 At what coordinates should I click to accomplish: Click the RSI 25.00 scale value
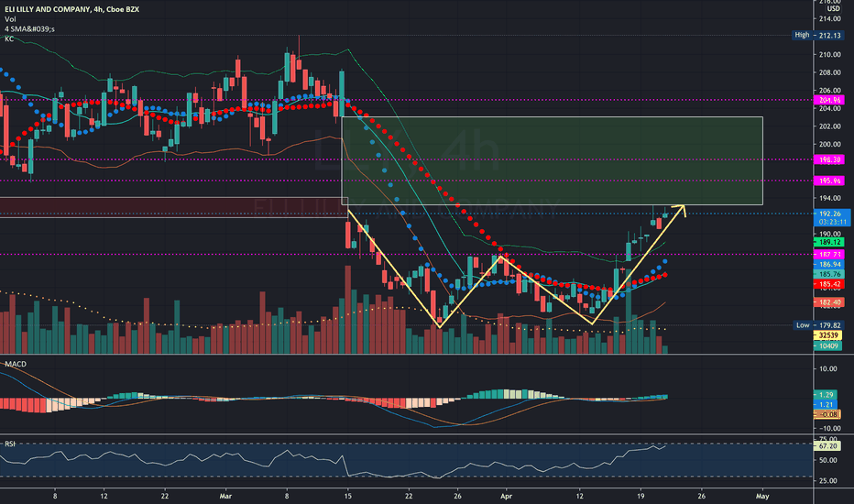tap(827, 480)
